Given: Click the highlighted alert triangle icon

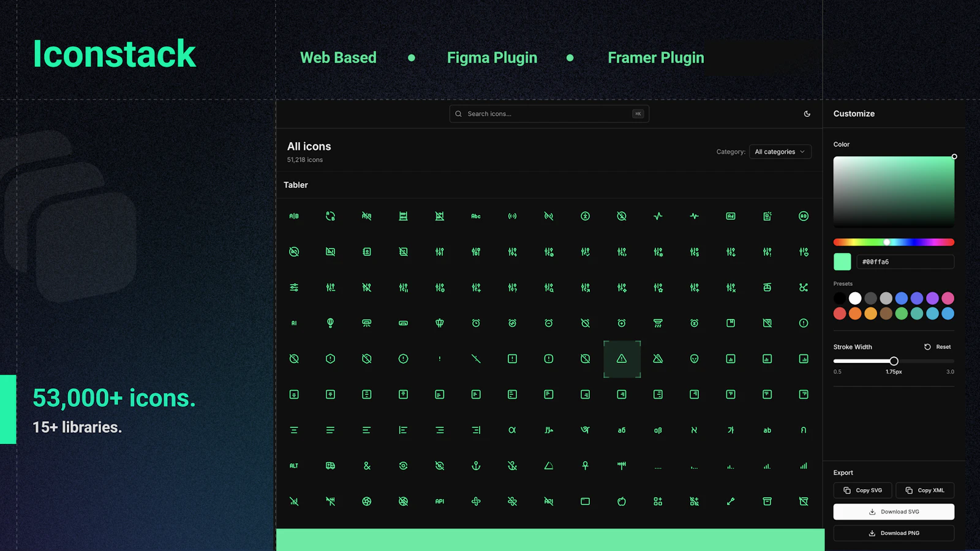Looking at the screenshot, I should (x=622, y=359).
